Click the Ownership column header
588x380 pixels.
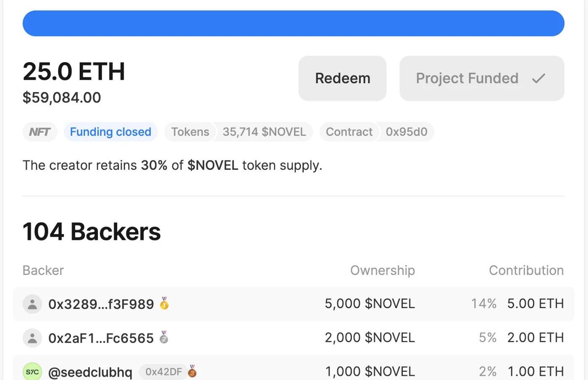click(382, 270)
